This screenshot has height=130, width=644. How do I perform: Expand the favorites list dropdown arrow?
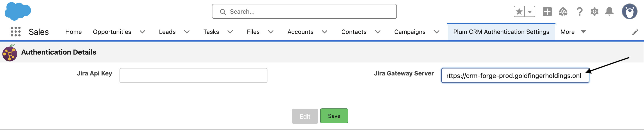pos(530,12)
